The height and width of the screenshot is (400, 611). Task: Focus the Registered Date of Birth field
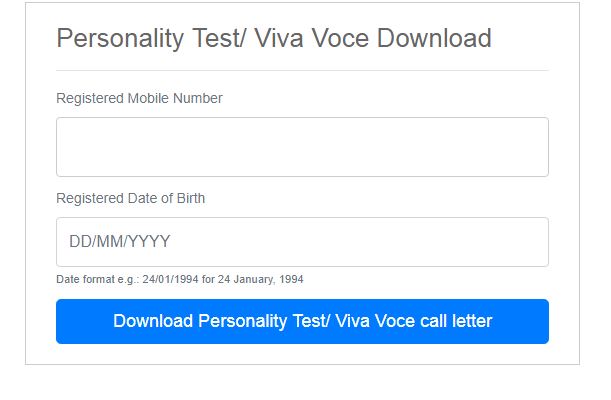click(x=302, y=242)
